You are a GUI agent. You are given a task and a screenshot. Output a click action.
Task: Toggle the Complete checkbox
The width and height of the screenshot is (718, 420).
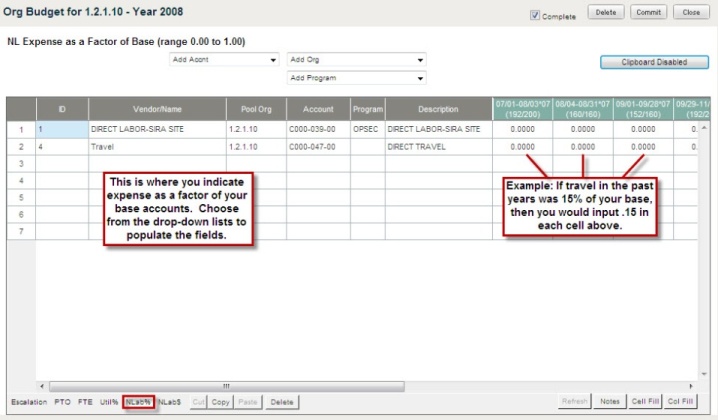coord(535,16)
